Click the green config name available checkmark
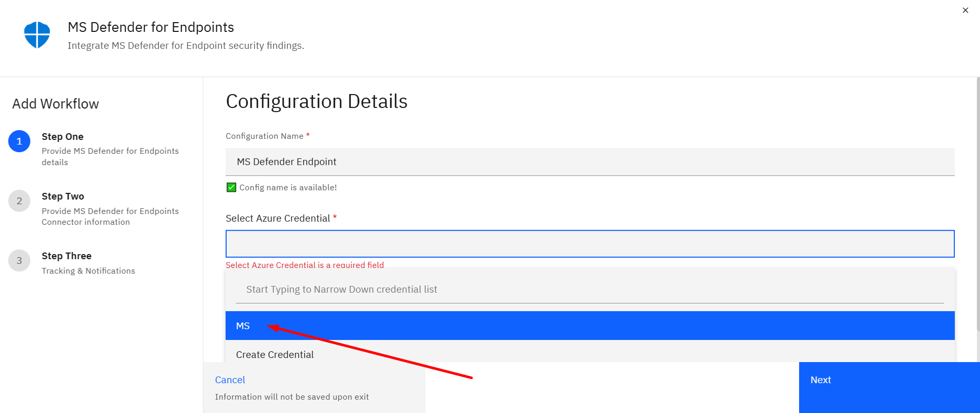 (231, 187)
